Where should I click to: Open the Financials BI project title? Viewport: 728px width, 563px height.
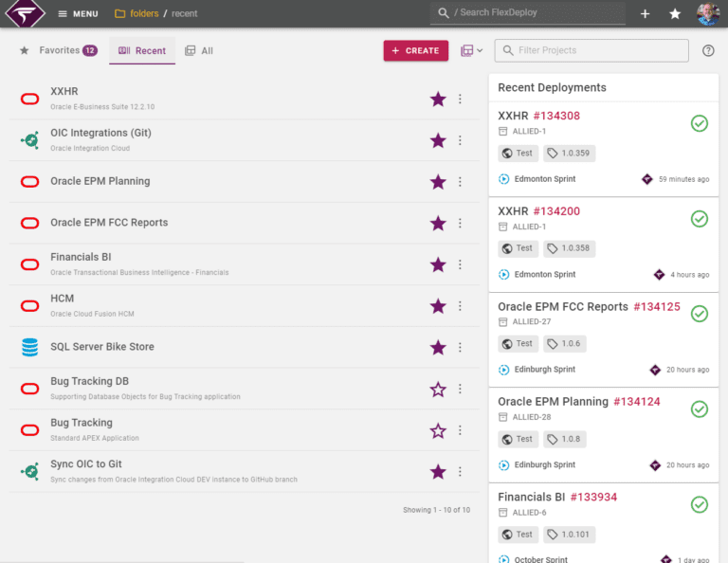tap(81, 257)
